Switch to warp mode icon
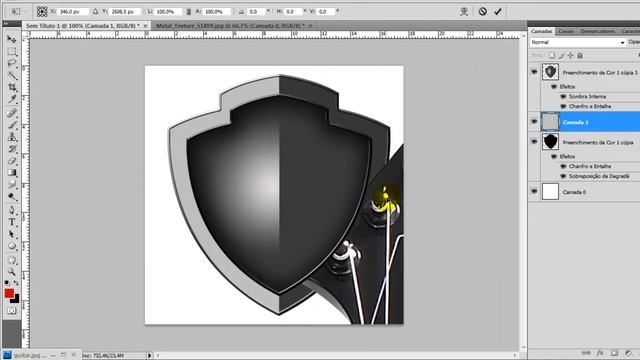The height and width of the screenshot is (360, 640). [x=464, y=11]
